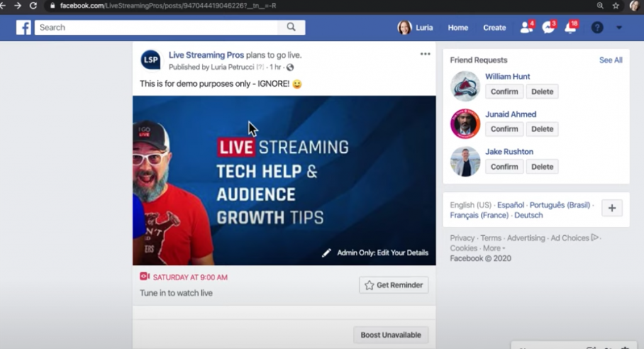Image resolution: width=644 pixels, height=349 pixels.
Task: Reload the page with browser refresh icon
Action: (33, 6)
